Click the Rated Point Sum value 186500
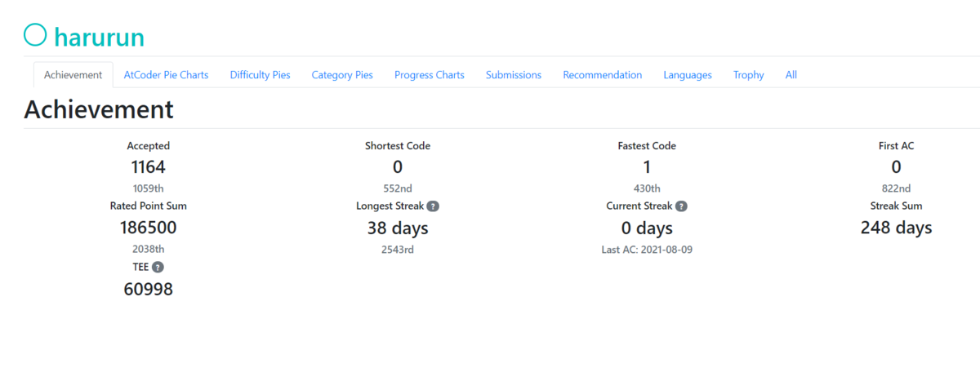 click(x=148, y=228)
